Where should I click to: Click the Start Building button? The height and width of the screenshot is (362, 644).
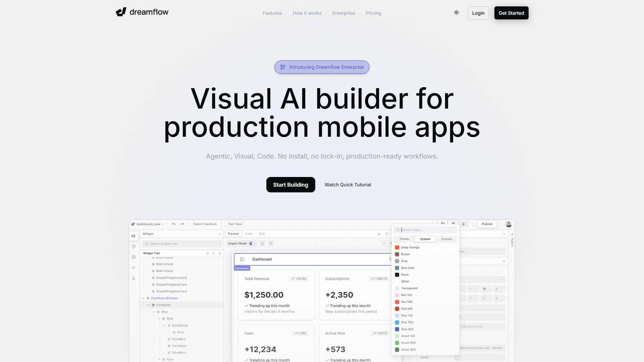[x=291, y=185]
